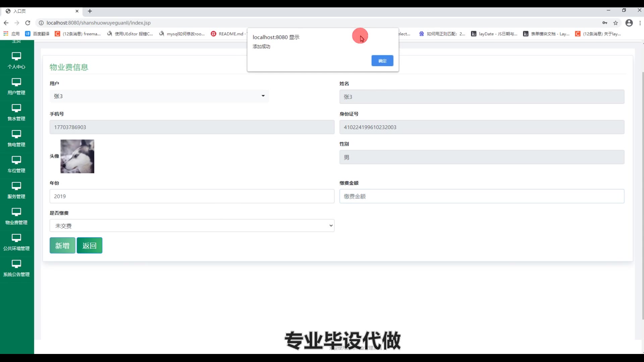This screenshot has height=362, width=644.
Task: Open 服务管理 sidebar icon
Action: [16, 186]
